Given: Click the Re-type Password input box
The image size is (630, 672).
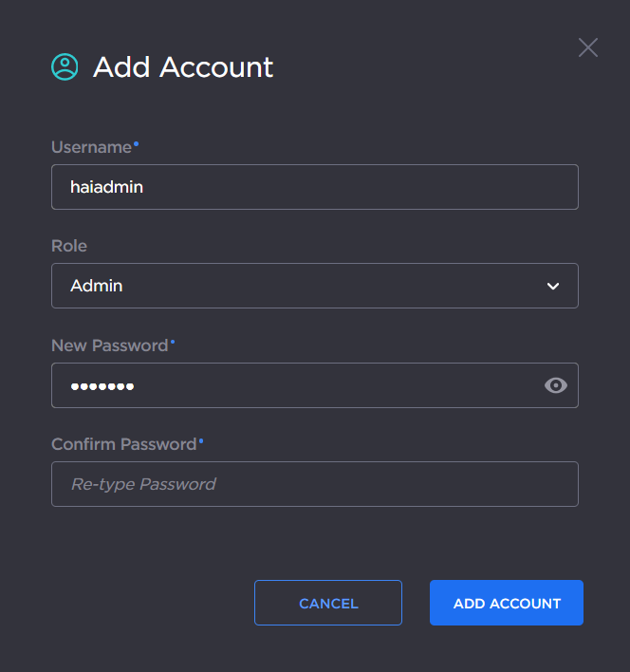Looking at the screenshot, I should [314, 484].
